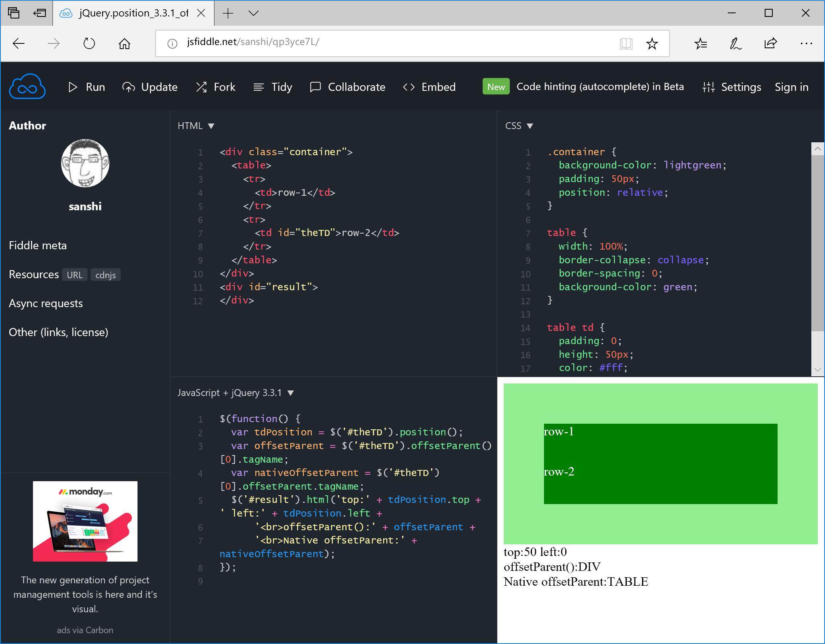Expand Other (links, license) section

59,332
